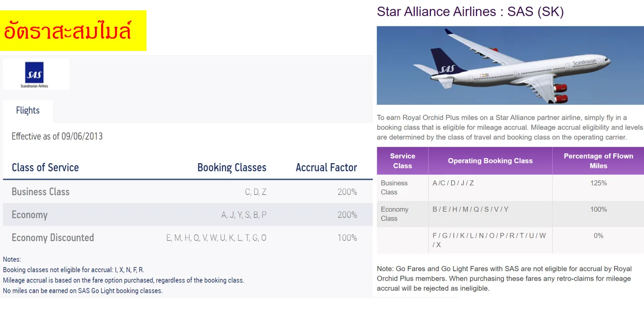644x309 pixels.
Task: Click the Star Alliance Airlines : SAS (SK) heading
Action: tap(470, 11)
